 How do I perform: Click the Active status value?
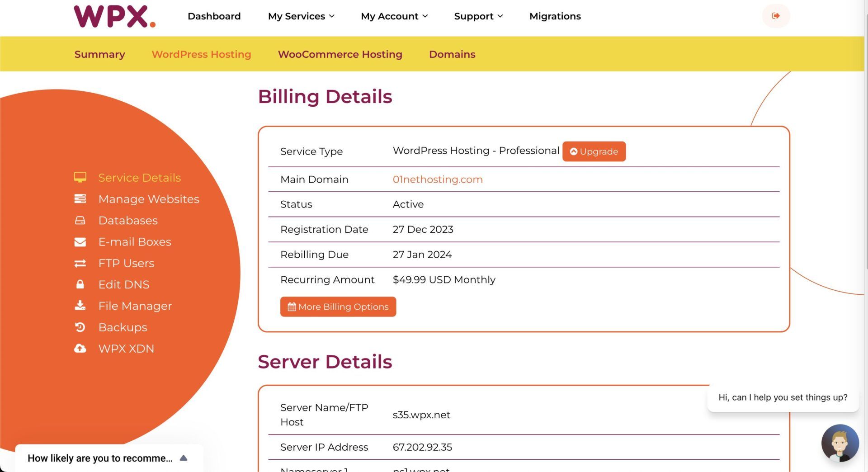coord(408,204)
